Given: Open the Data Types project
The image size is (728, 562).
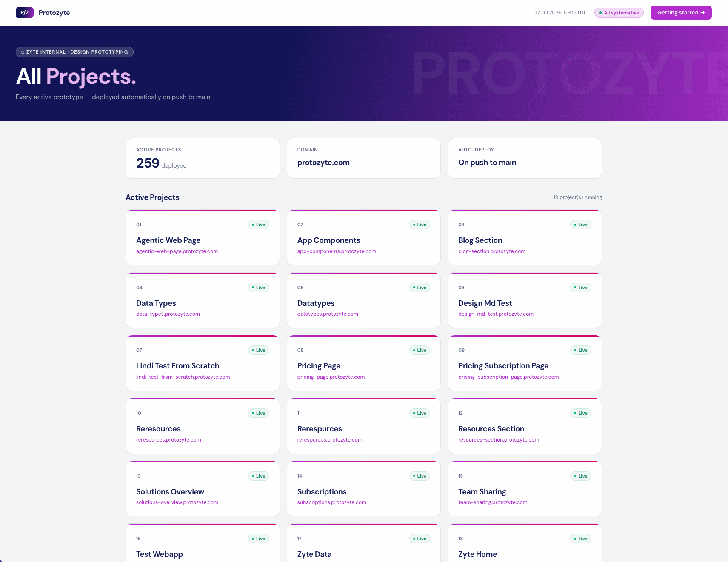Looking at the screenshot, I should click(203, 300).
